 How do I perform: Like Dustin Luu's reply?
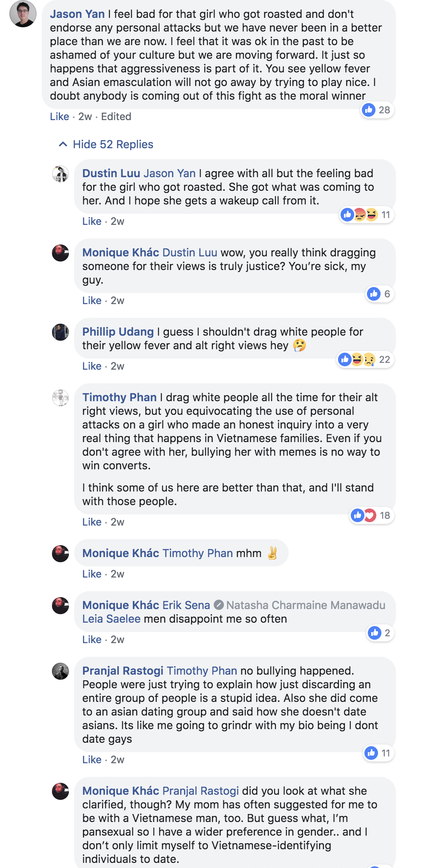(x=92, y=221)
